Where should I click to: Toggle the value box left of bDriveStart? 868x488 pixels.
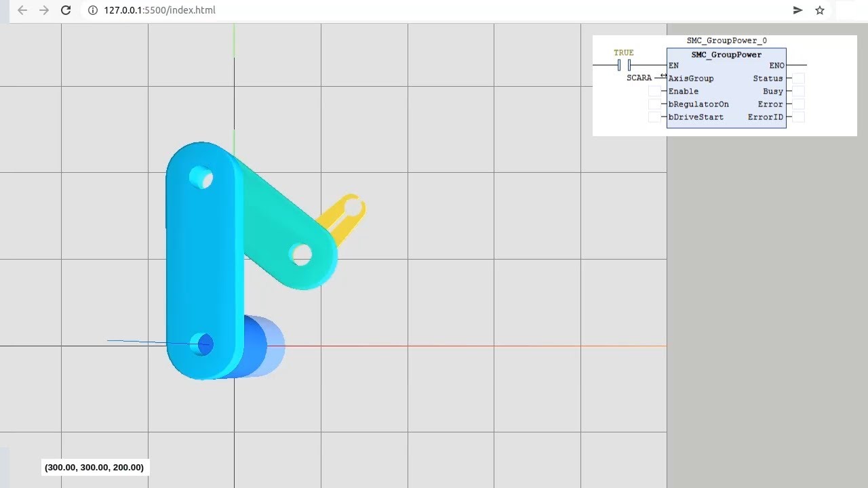pos(654,117)
